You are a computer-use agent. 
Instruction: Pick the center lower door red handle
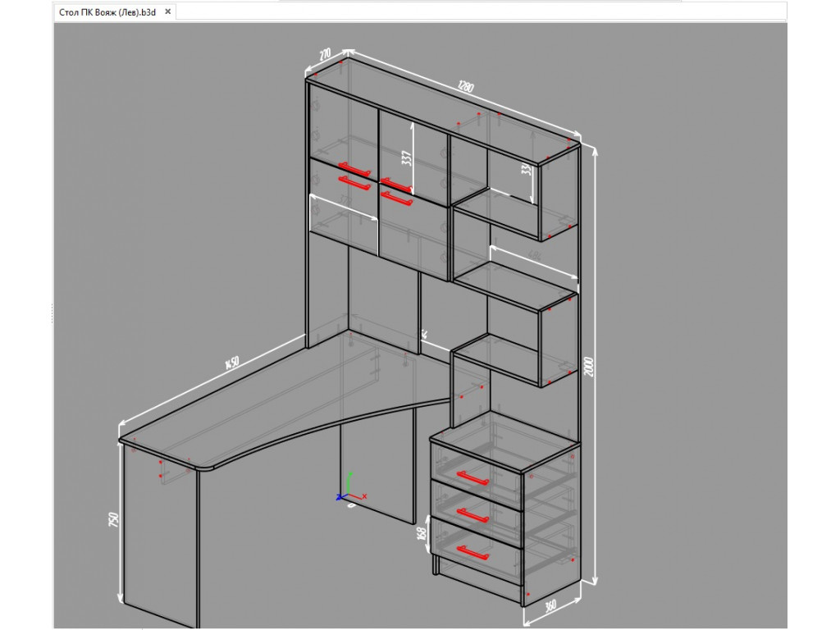[x=396, y=198]
